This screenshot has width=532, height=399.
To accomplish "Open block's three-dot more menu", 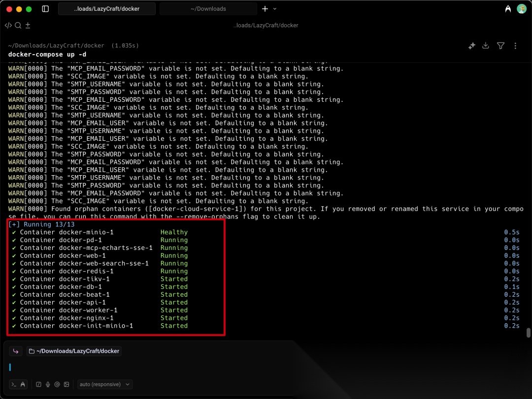I will 515,46.
